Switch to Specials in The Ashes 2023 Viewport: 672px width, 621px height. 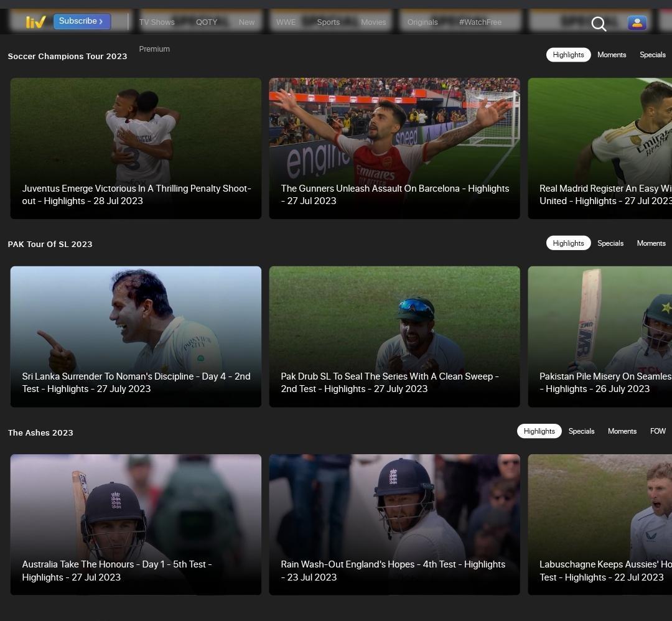(x=581, y=431)
